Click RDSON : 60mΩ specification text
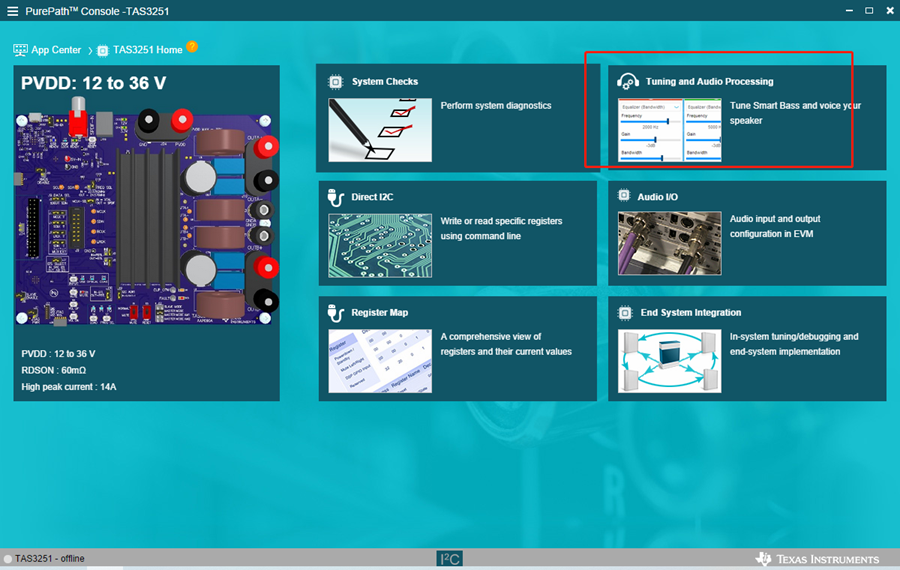Image resolution: width=900 pixels, height=570 pixels. [53, 370]
